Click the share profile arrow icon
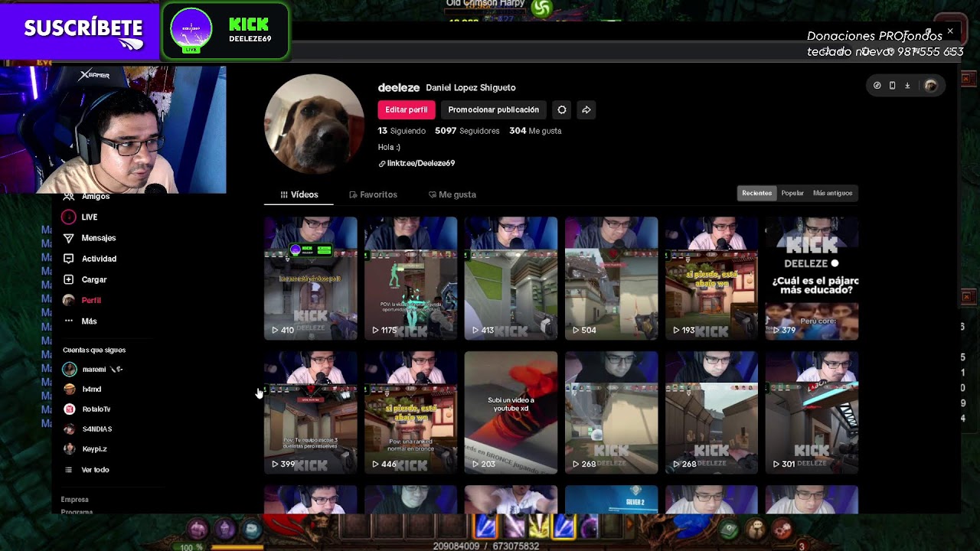This screenshot has width=980, height=551. [x=586, y=109]
